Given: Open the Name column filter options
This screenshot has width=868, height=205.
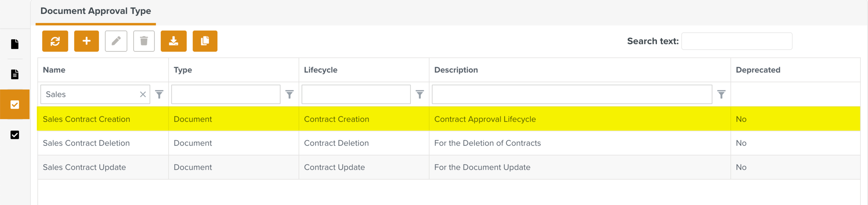Looking at the screenshot, I should [x=159, y=94].
